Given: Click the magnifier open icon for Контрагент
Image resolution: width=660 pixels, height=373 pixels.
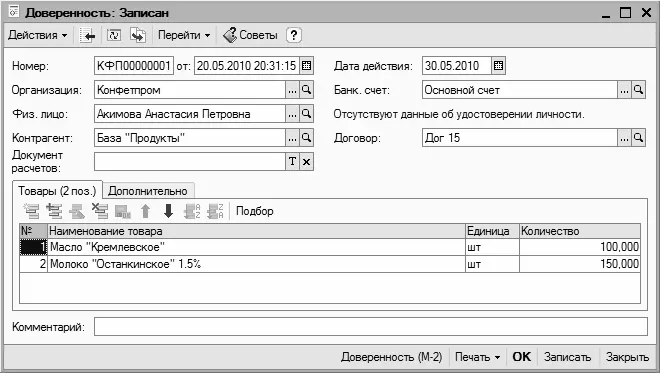Looking at the screenshot, I should 306,138.
